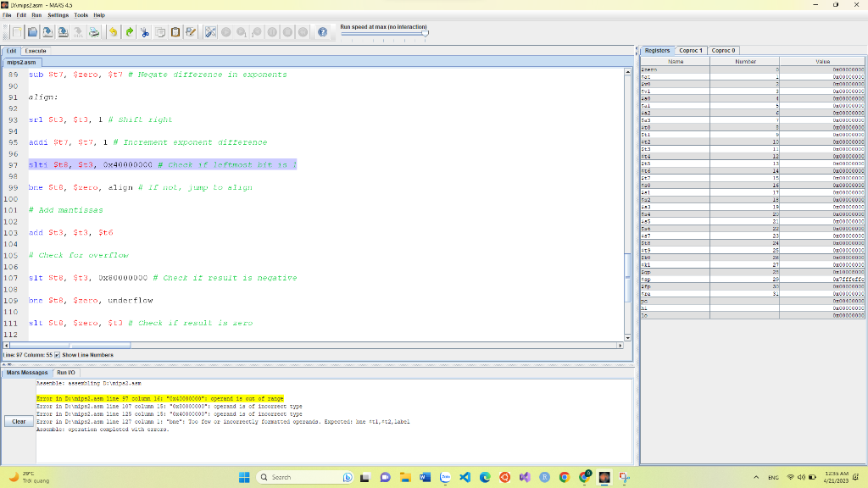Click the line 107 error message

tap(170, 406)
